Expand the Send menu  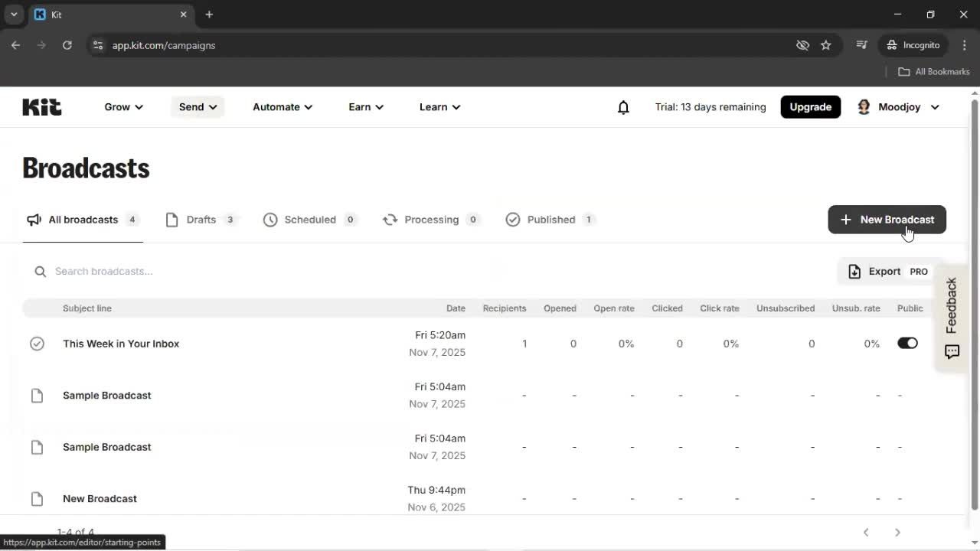(x=197, y=107)
